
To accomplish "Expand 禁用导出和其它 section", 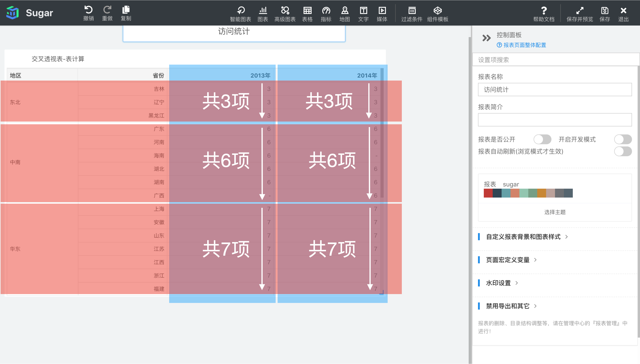I will tap(508, 306).
